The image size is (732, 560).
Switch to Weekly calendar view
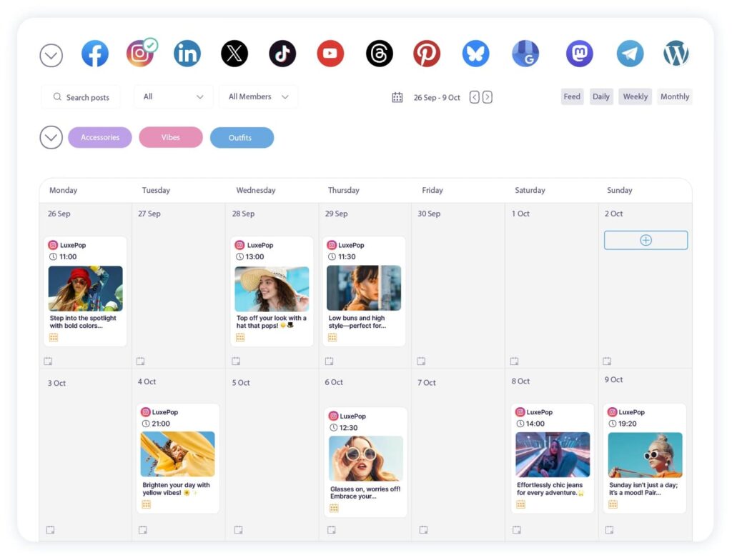(x=635, y=96)
